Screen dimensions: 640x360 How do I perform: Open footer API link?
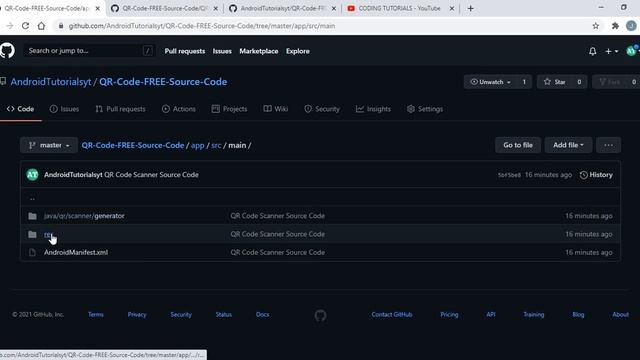pos(491,315)
